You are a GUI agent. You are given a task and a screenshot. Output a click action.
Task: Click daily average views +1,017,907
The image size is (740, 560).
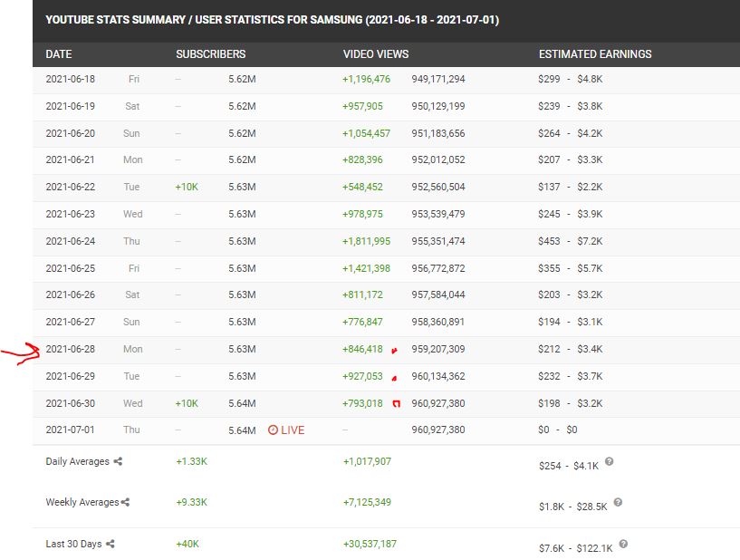coord(367,461)
